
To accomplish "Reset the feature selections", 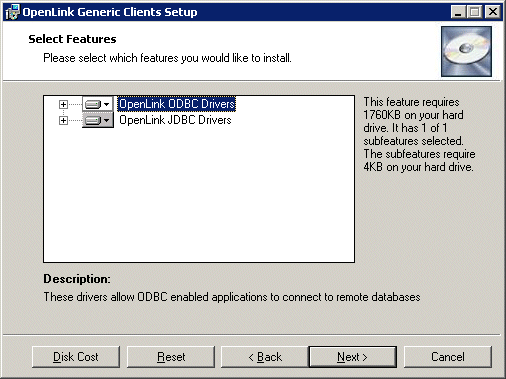I will [x=171, y=357].
